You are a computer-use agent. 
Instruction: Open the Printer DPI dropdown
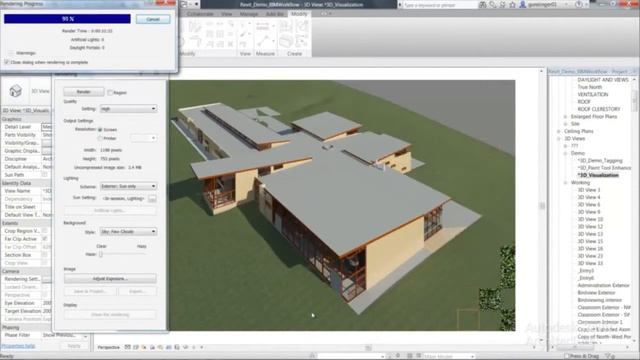coord(144,138)
